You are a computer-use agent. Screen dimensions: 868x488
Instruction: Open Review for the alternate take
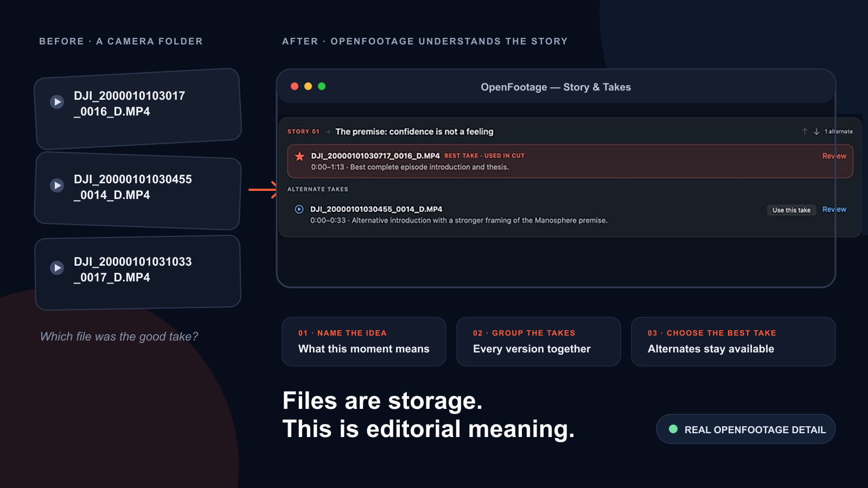834,209
